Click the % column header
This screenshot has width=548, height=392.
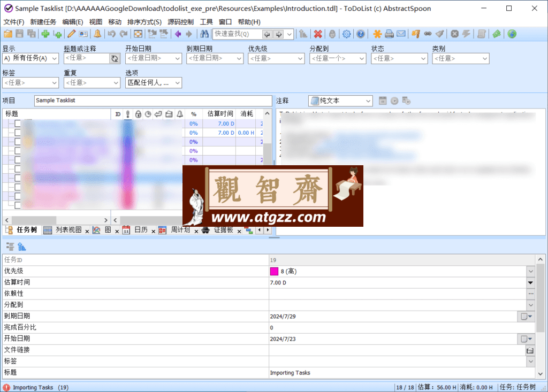coord(194,114)
